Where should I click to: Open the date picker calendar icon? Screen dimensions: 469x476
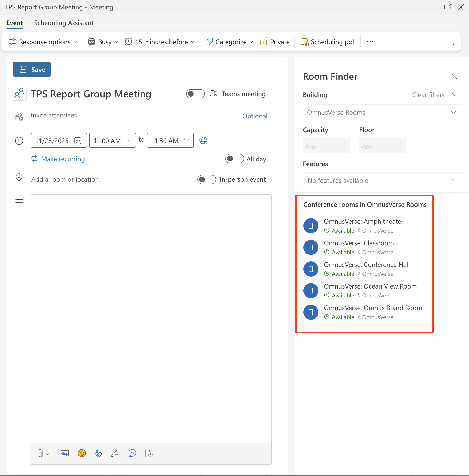point(78,140)
